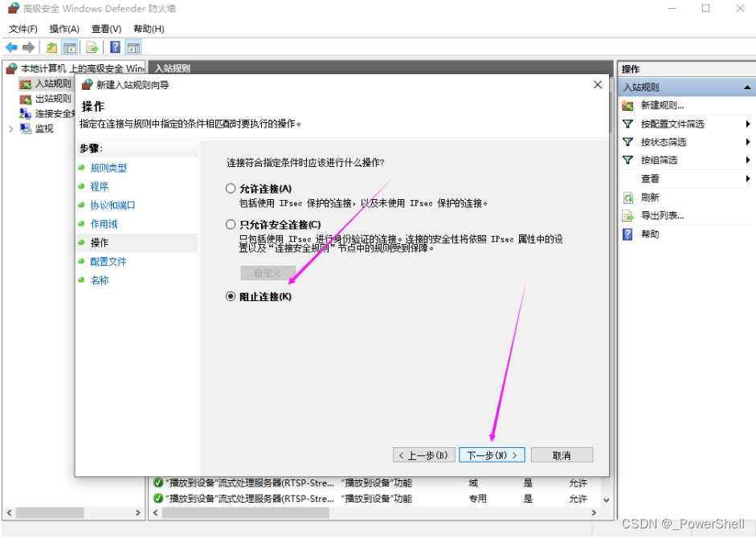The width and height of the screenshot is (756, 538).
Task: Click the Back arrow toolbar icon
Action: coord(11,47)
